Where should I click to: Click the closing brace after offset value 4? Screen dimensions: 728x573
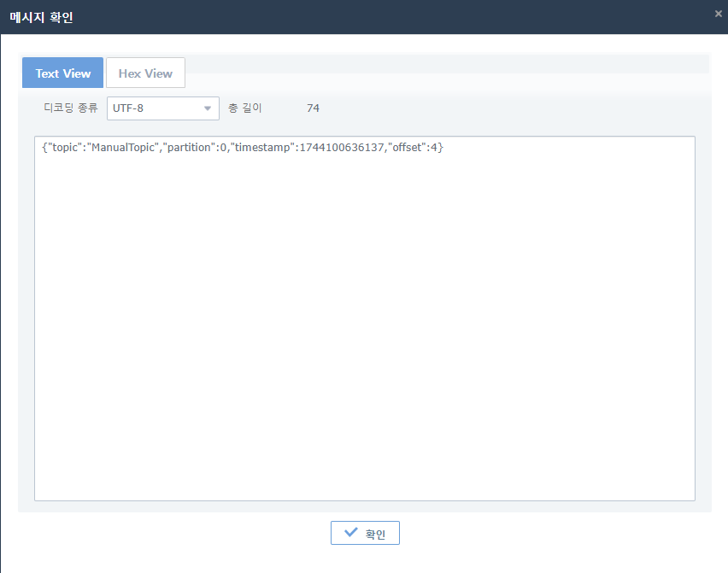pyautogui.click(x=441, y=148)
